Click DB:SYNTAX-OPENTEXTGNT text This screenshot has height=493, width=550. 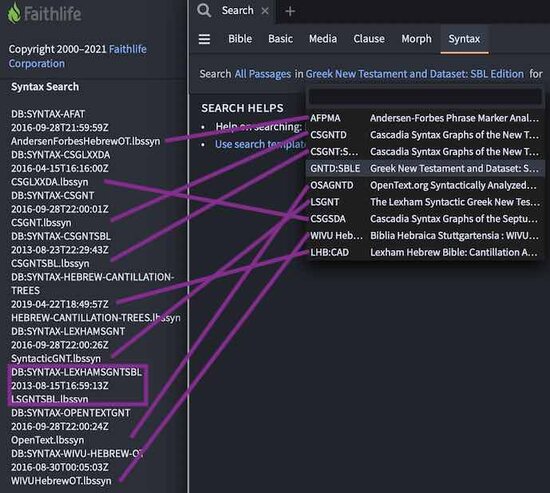(71, 413)
